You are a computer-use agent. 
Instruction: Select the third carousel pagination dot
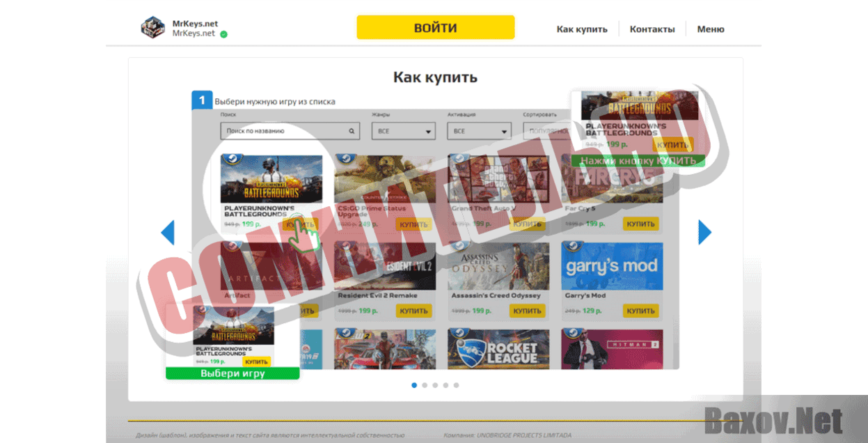(x=435, y=384)
